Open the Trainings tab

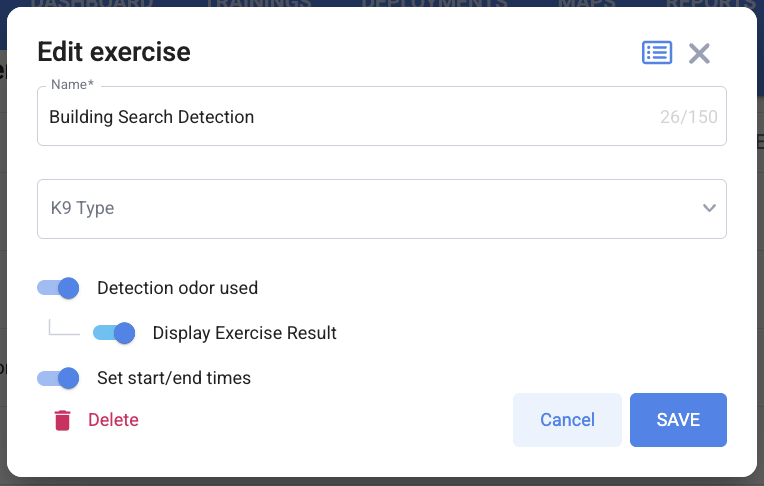259,4
